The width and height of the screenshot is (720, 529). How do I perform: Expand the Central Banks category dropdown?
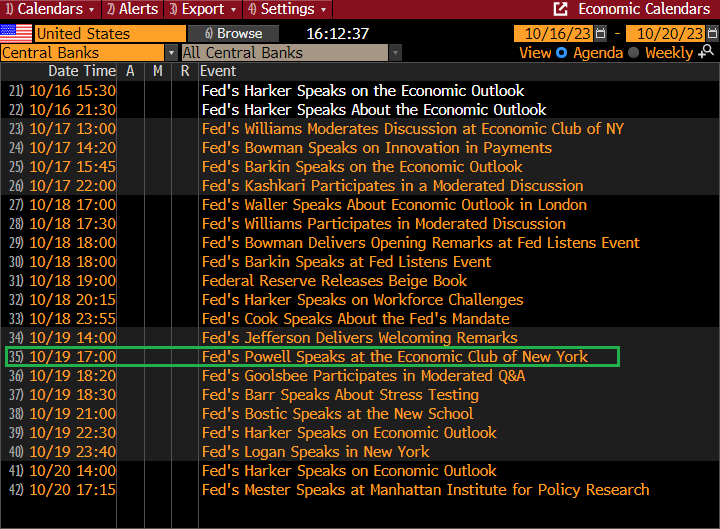(171, 53)
